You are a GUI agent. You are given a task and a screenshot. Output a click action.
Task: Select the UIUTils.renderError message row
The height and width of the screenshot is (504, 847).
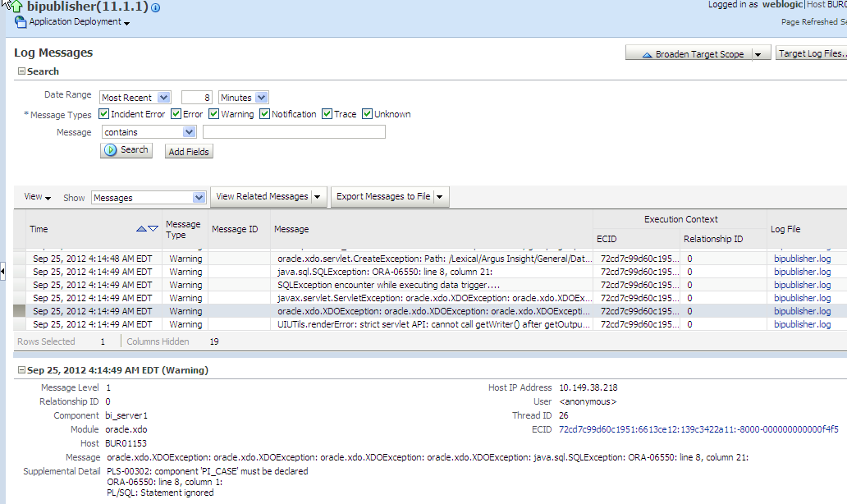(x=430, y=325)
